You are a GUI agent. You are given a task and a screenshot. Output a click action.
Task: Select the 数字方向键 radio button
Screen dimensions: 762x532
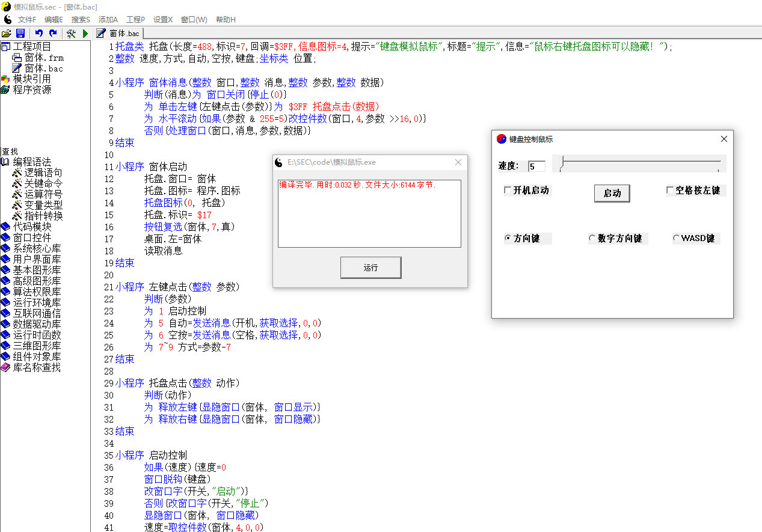click(592, 239)
